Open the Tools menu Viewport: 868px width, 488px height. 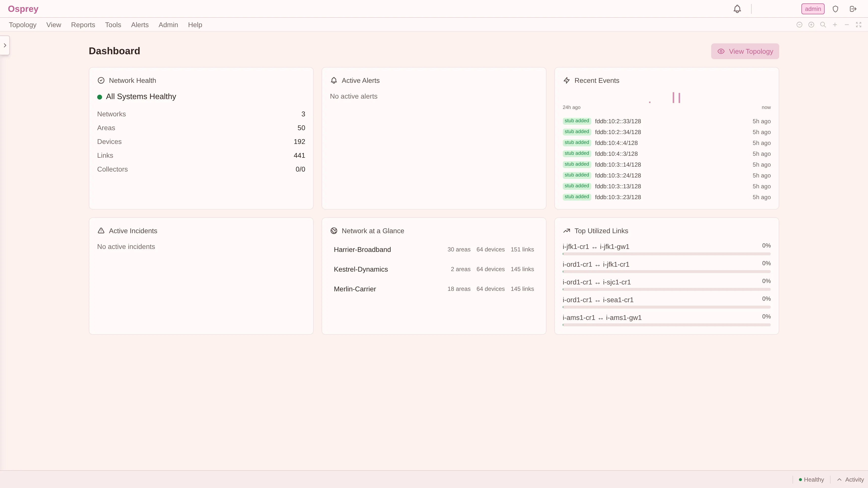point(113,25)
